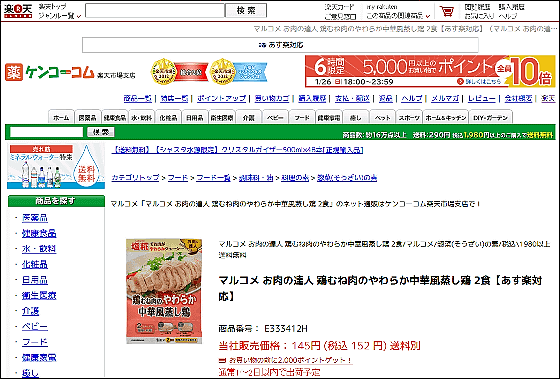This screenshot has height=379, width=560.
Task: Open the 水・飲料 sidebar link
Action: click(39, 249)
